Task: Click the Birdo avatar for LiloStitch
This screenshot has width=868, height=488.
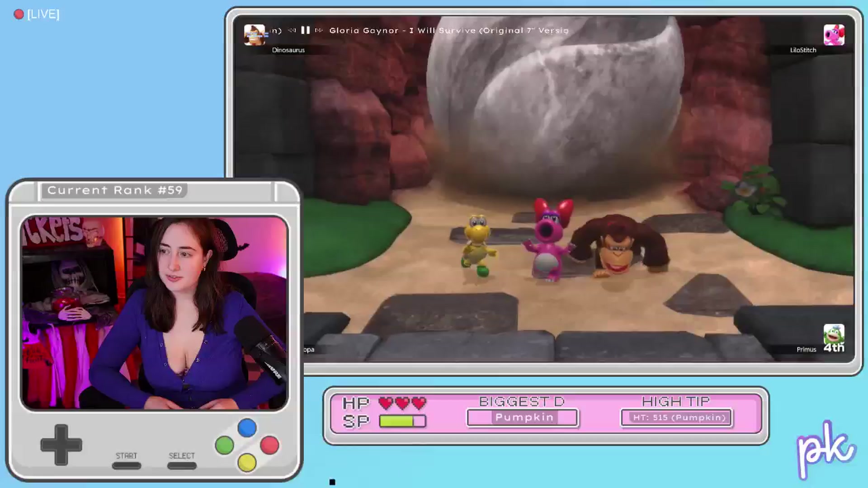Action: (834, 35)
